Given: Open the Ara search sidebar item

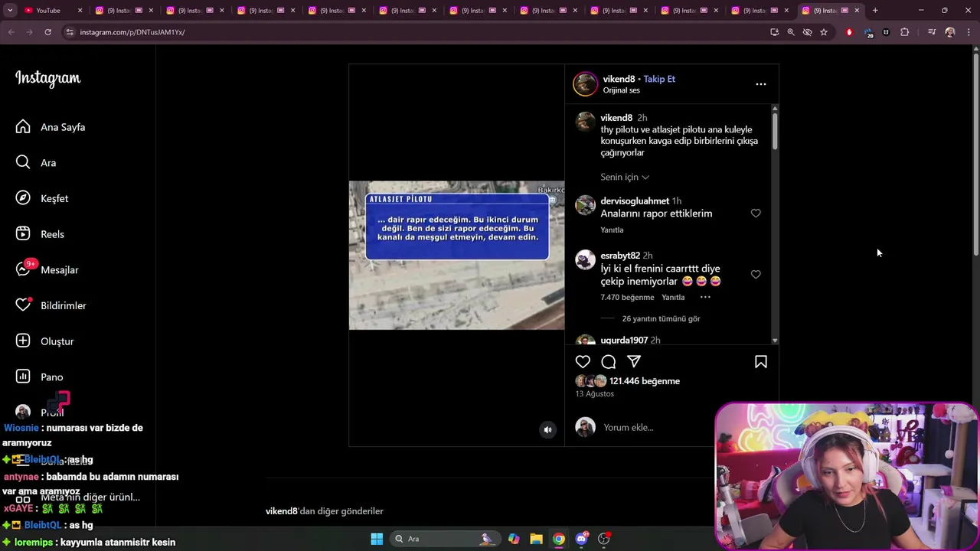Looking at the screenshot, I should (47, 162).
